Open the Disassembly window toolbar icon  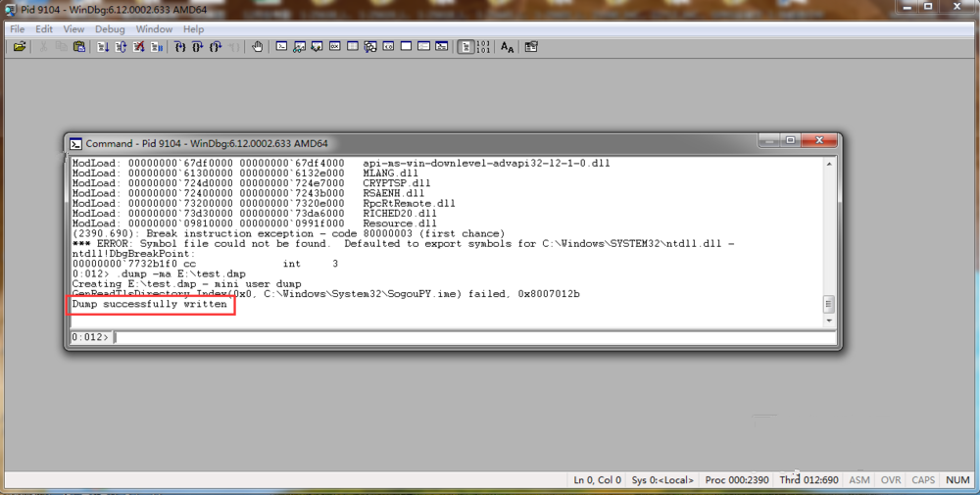(388, 46)
